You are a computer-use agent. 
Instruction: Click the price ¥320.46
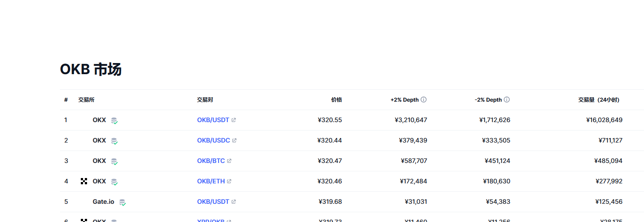coord(330,181)
